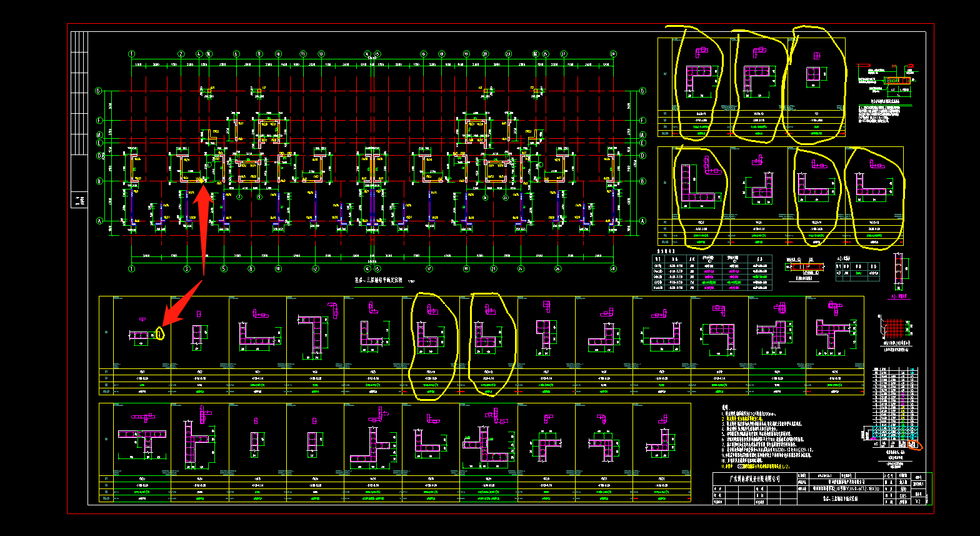Click grid axis bubble 6 above the plan
The width and height of the screenshot is (980, 536).
(x=236, y=54)
